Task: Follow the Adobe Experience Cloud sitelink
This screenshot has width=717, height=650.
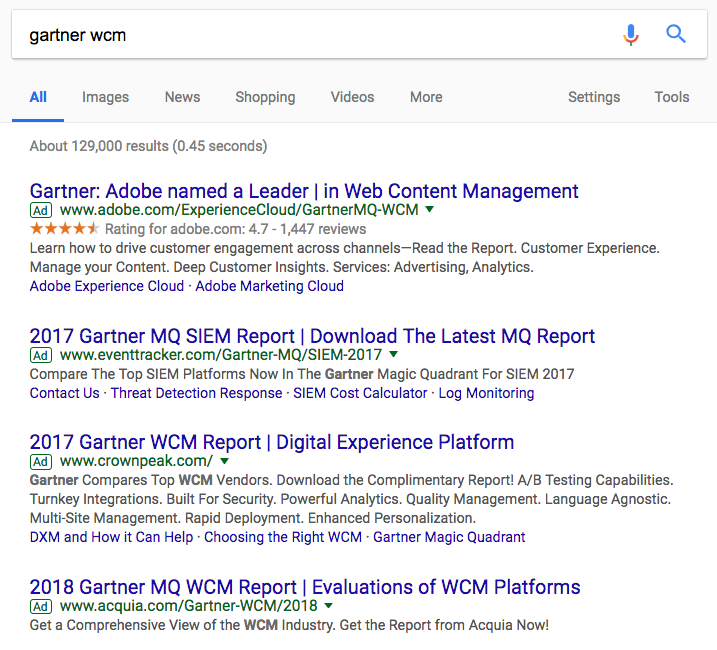Action: pos(107,286)
